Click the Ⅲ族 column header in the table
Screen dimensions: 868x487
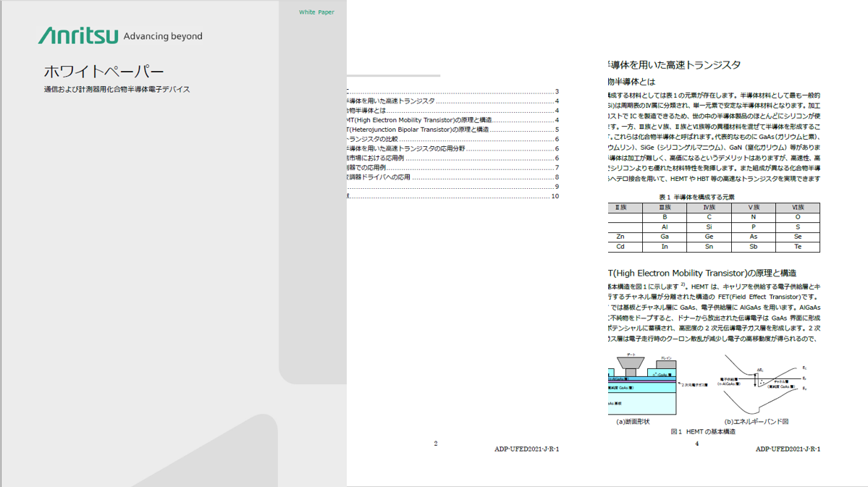[x=665, y=208]
